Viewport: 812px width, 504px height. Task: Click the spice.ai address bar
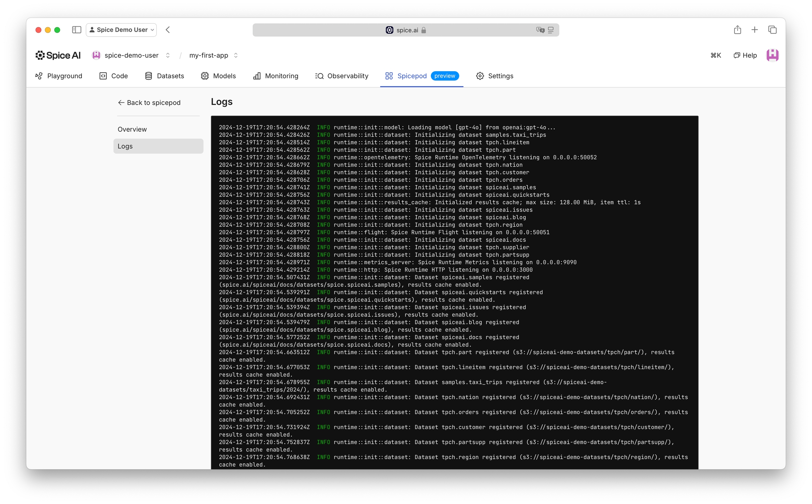click(405, 30)
